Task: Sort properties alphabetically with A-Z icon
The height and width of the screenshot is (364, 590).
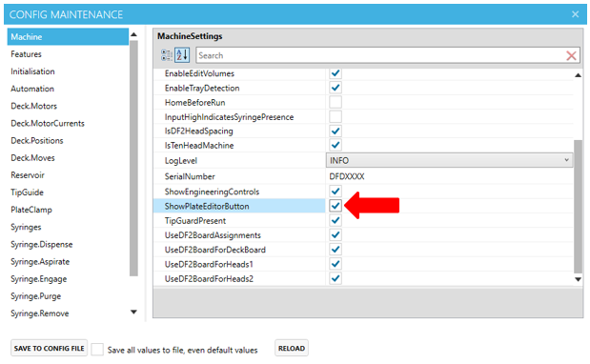Action: pyautogui.click(x=182, y=55)
